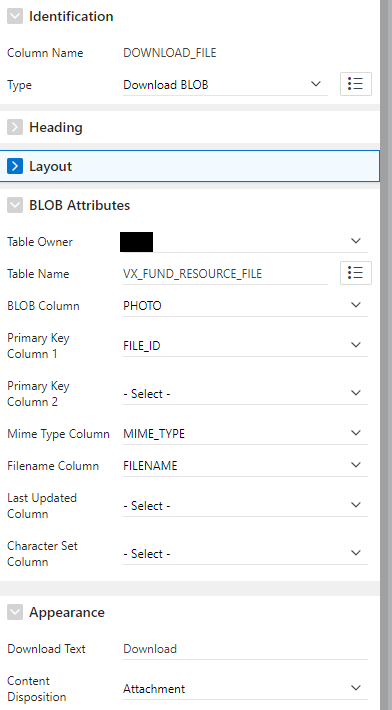392x710 pixels.
Task: Click the Download Text input field
Action: (245, 648)
